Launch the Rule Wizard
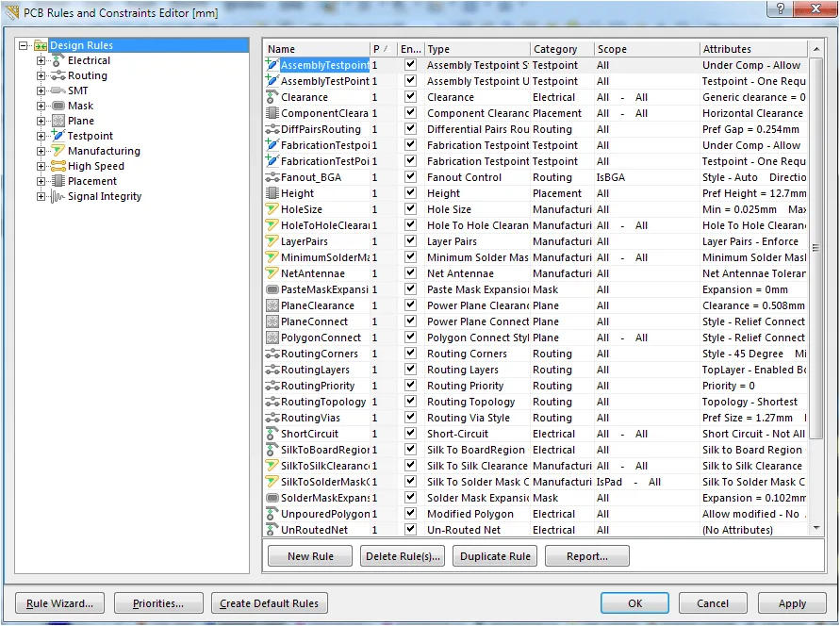 [x=60, y=603]
